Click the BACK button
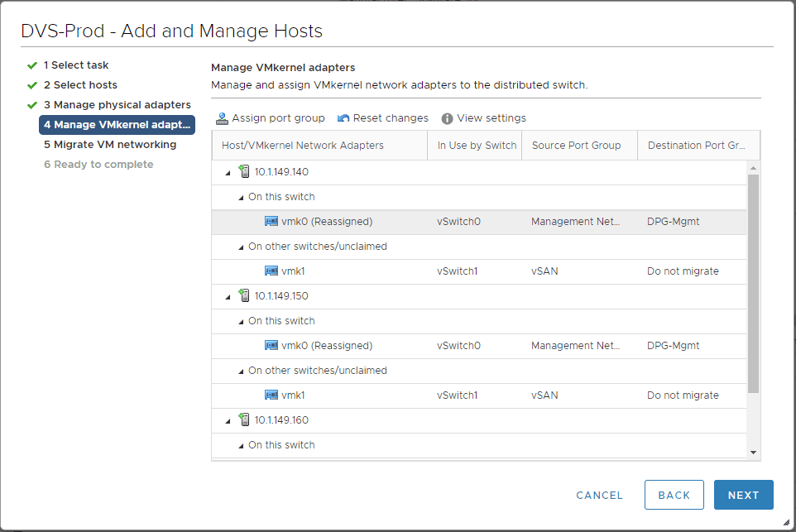The image size is (796, 532). point(674,495)
